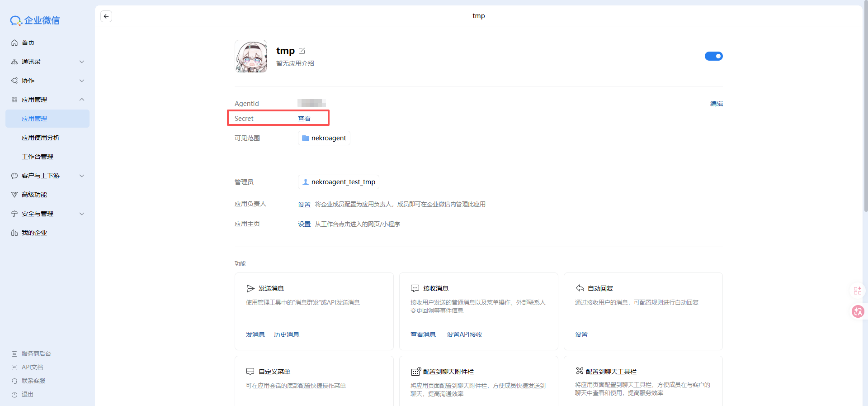Click the 配置到聊天工具栏 card title
This screenshot has width=868, height=406.
[611, 372]
